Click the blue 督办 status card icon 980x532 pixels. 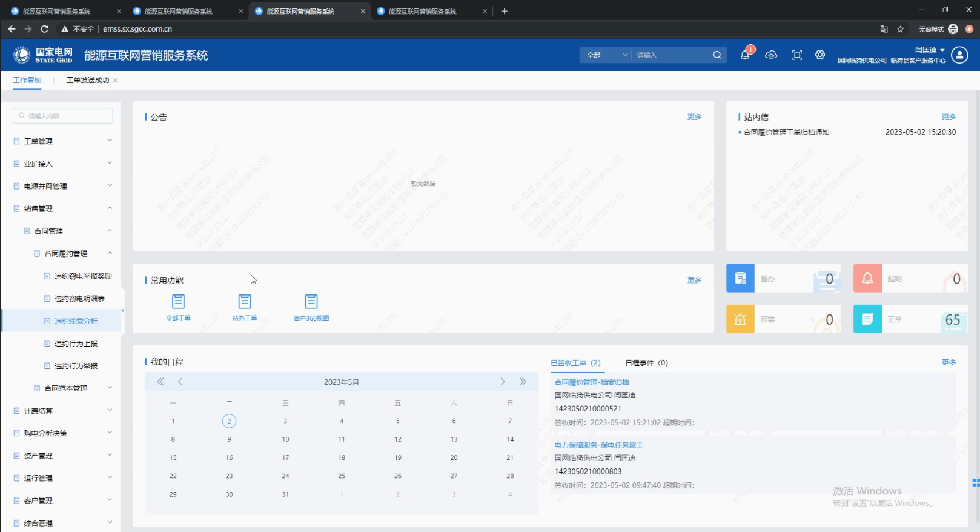(x=740, y=278)
